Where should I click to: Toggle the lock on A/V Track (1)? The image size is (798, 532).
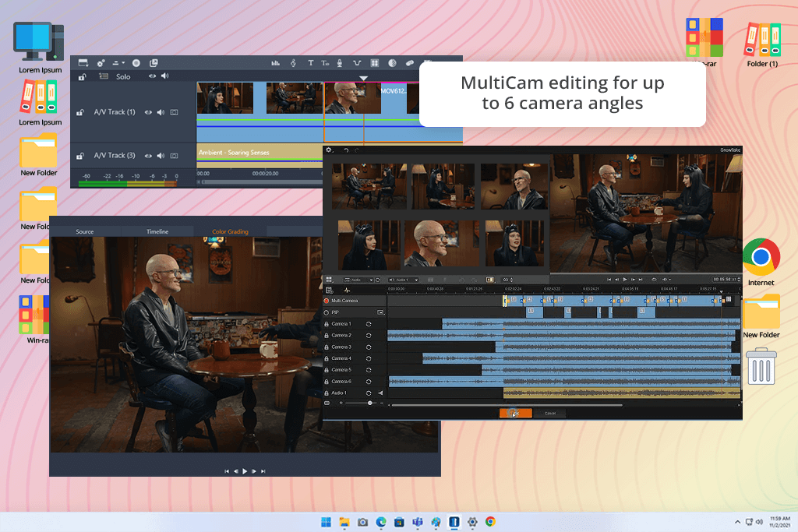[80, 112]
